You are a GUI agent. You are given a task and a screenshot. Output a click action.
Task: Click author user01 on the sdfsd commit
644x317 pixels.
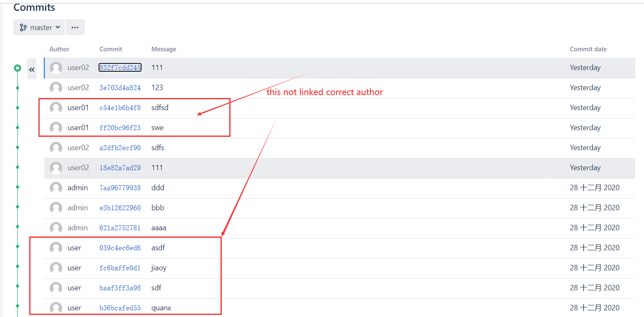click(79, 108)
